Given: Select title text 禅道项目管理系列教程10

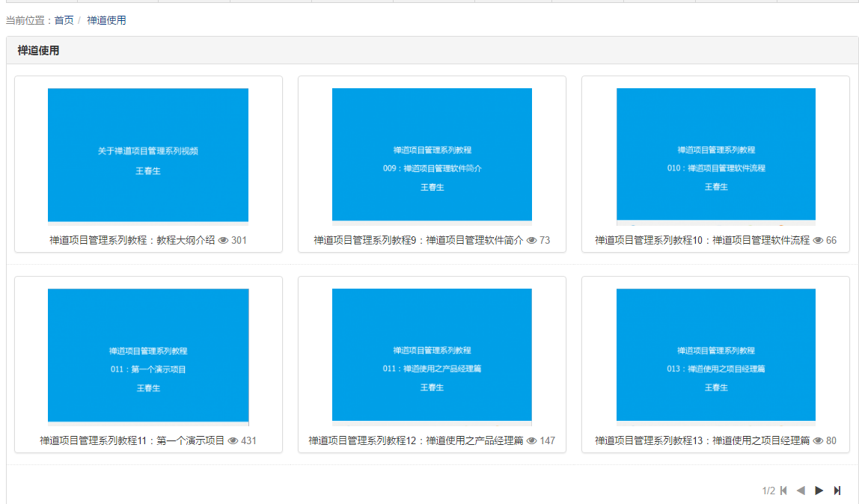Looking at the screenshot, I should 702,241.
